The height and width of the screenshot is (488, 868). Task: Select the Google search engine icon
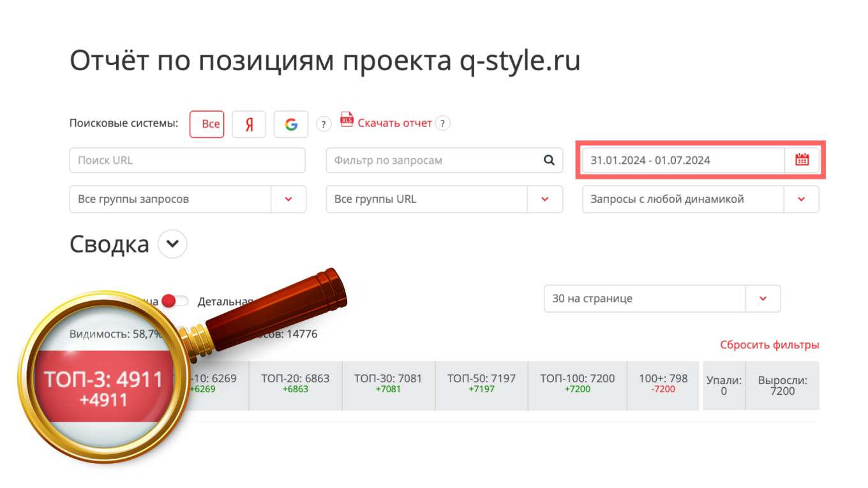[x=291, y=124]
